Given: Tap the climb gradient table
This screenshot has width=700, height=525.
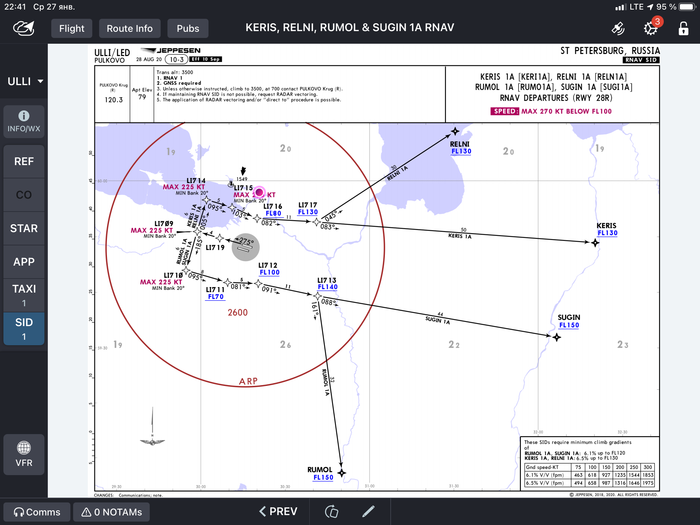Looking at the screenshot, I should [x=589, y=475].
